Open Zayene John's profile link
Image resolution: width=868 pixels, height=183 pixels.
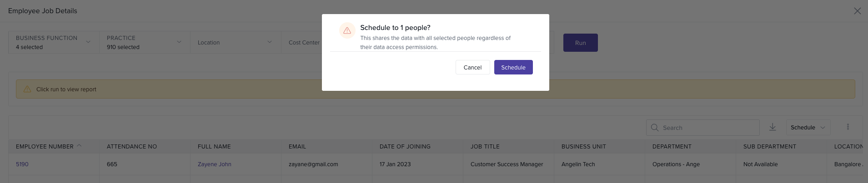[214, 164]
